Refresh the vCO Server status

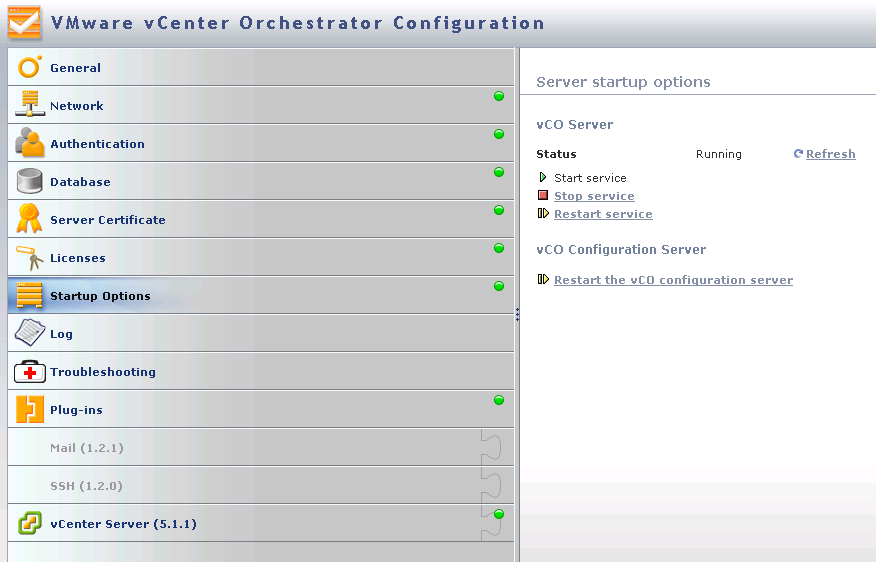pos(830,154)
